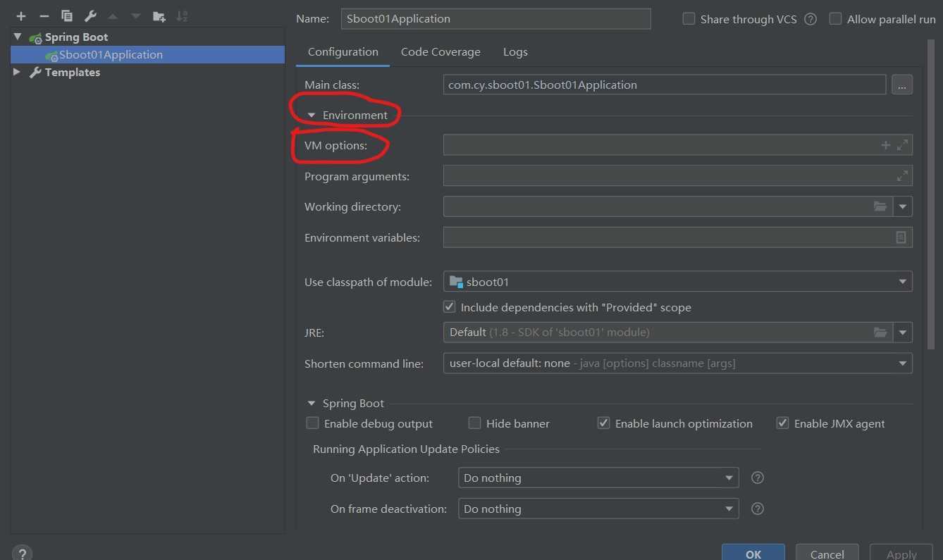Click the Apply button
The width and height of the screenshot is (943, 560).
(901, 554)
